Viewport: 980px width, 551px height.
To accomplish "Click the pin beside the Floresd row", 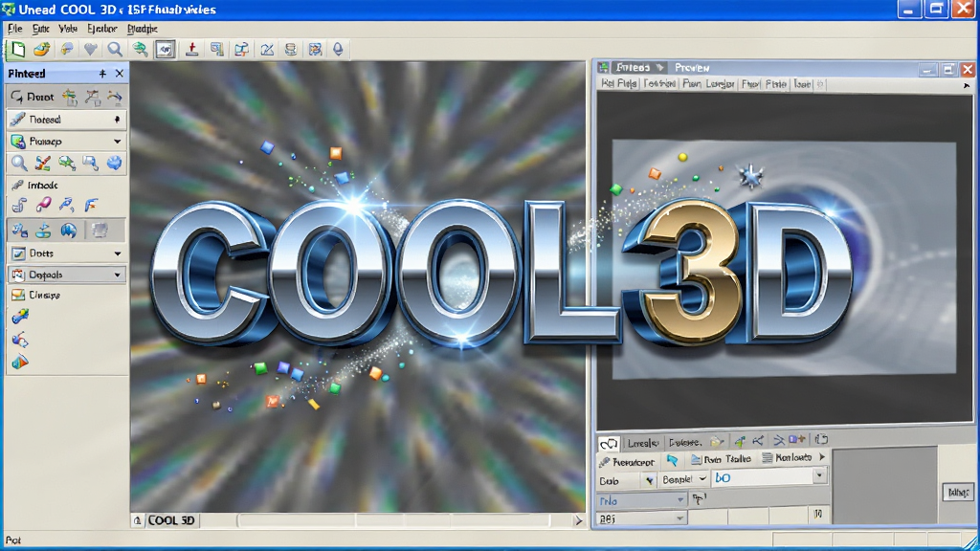I will pyautogui.click(x=117, y=120).
